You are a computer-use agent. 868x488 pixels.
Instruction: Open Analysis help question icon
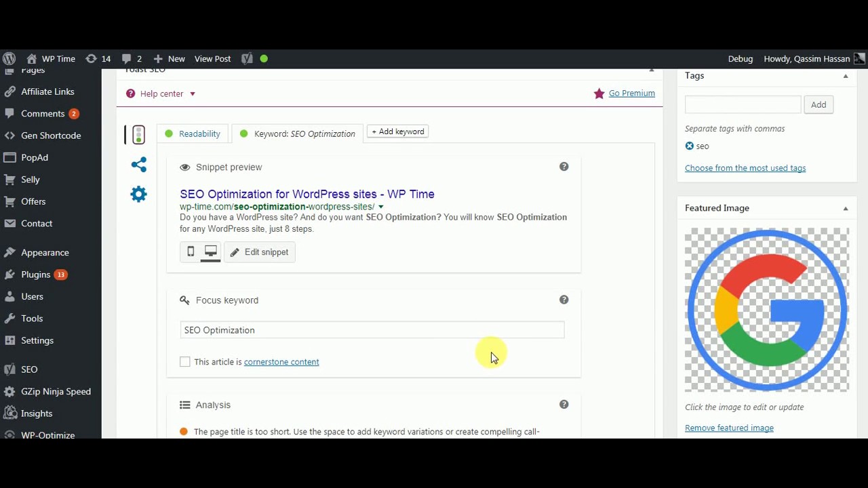tap(564, 405)
